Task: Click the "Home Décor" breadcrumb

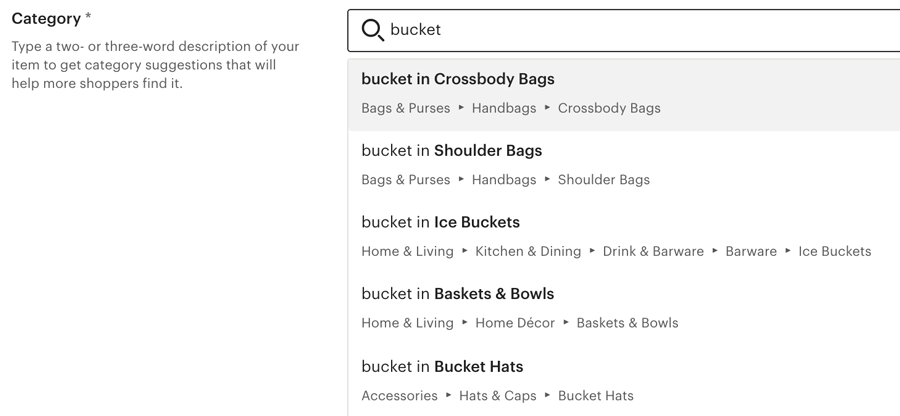Action: click(515, 324)
